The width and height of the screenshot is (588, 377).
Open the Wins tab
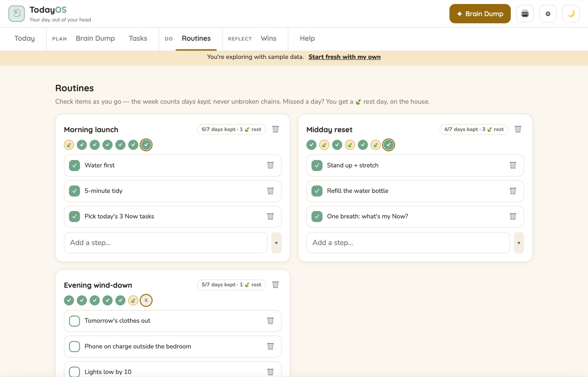pos(269,38)
